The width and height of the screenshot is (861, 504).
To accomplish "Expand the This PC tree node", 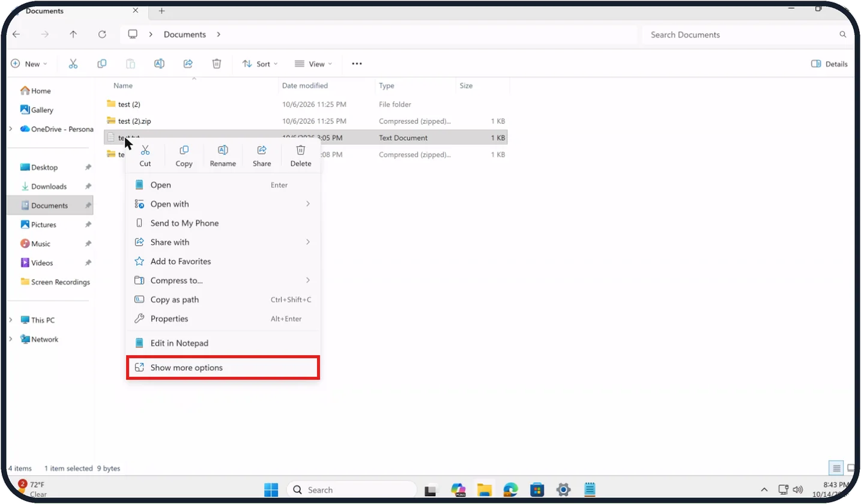I will point(11,320).
